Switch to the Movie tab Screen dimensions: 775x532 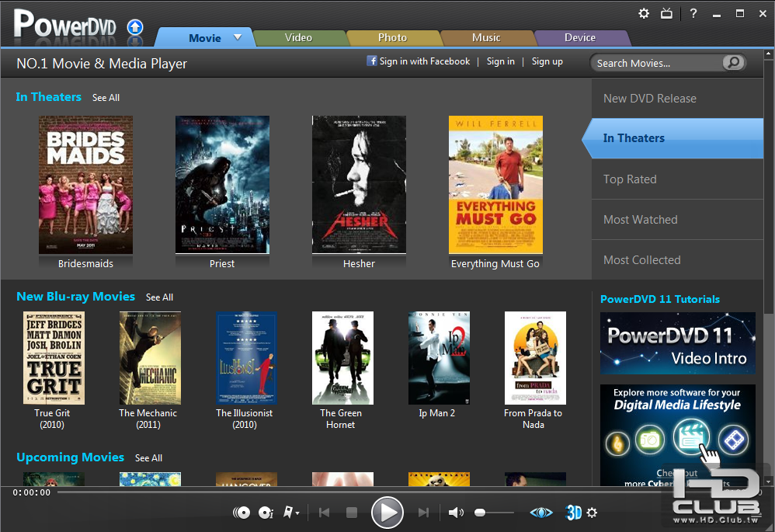205,38
